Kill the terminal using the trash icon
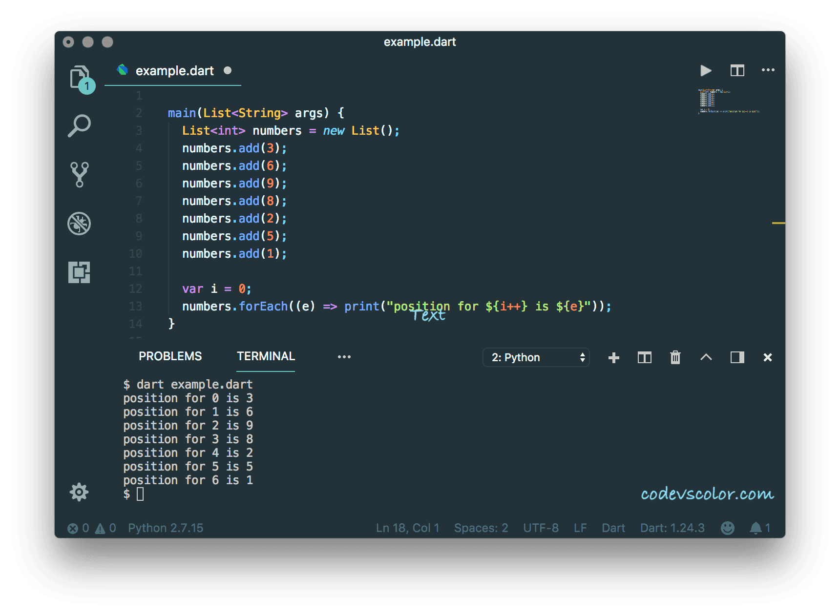 pos(675,357)
